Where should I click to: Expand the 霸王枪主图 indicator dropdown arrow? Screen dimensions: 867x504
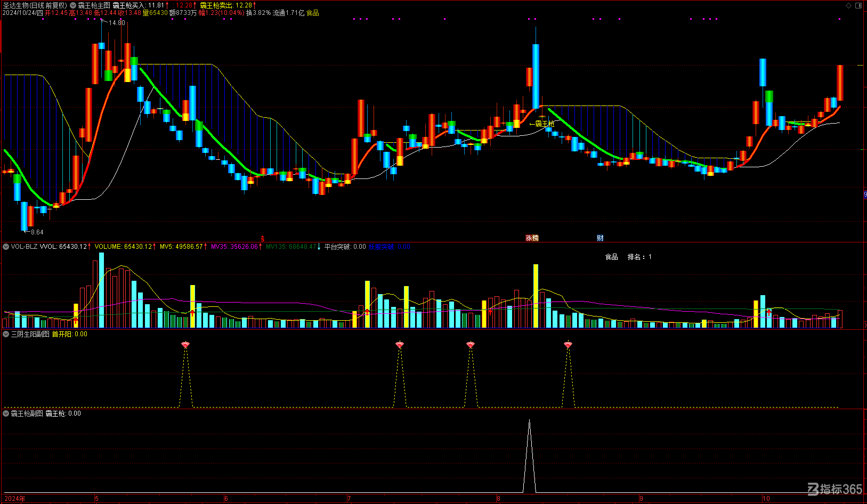click(x=73, y=5)
